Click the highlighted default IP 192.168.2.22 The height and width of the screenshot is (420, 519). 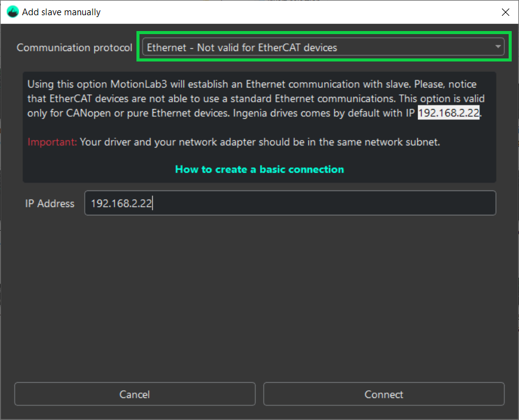[449, 113]
